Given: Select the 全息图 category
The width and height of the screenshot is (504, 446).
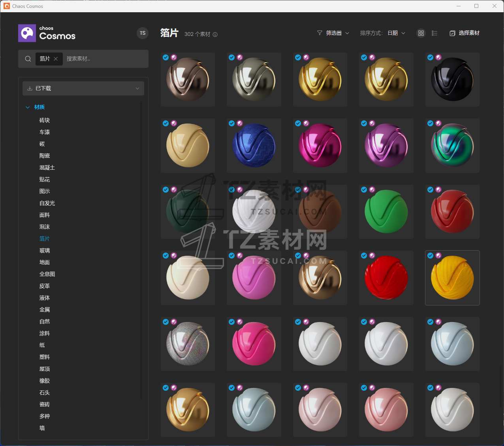Looking at the screenshot, I should coord(47,274).
